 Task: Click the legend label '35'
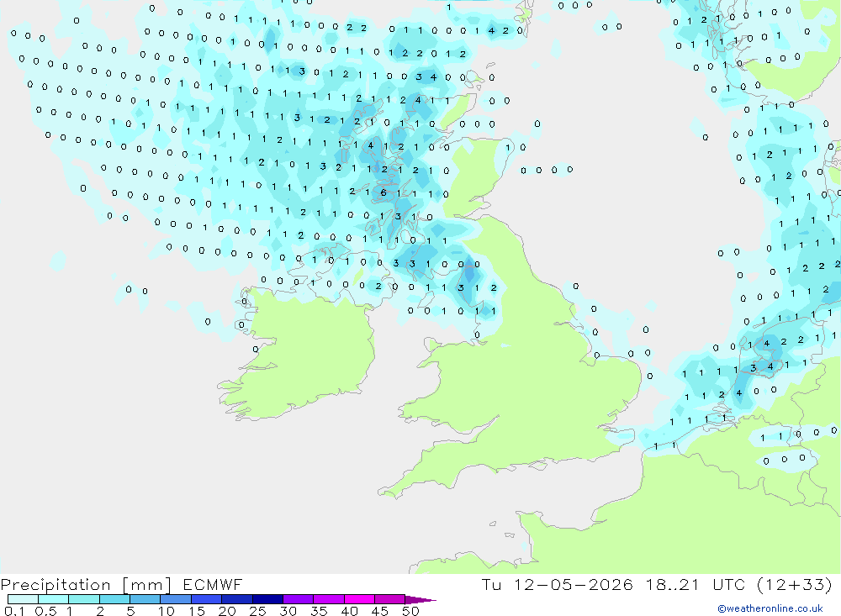319,611
